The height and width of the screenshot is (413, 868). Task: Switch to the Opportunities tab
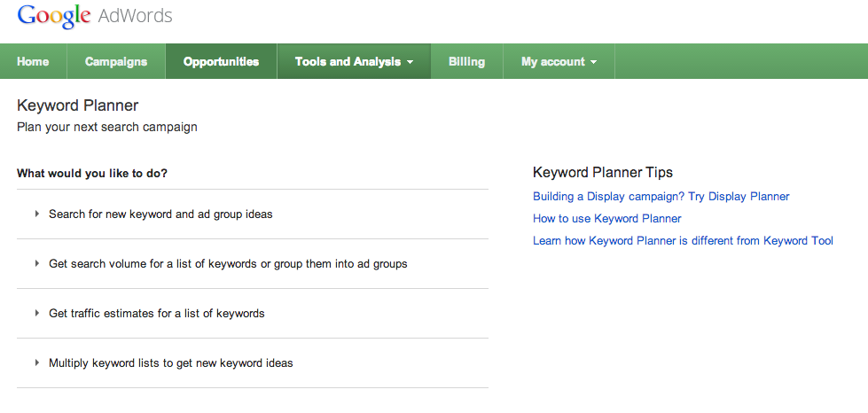pos(221,62)
